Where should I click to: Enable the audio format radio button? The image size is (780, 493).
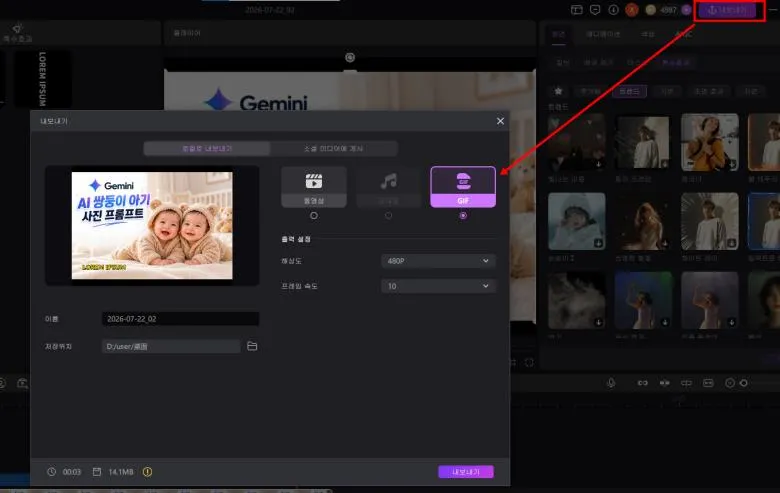point(389,215)
